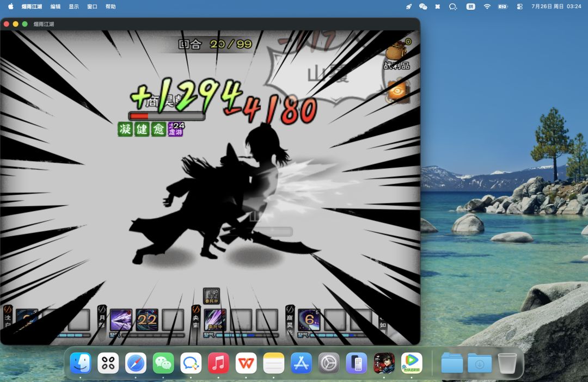Open the Apple menu
The image size is (588, 382).
pyautogui.click(x=10, y=7)
